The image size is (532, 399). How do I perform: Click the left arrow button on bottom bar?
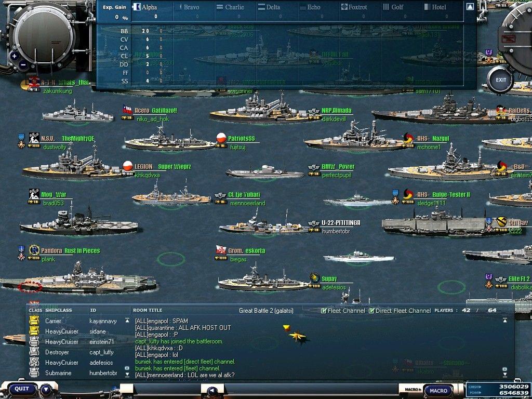click(x=212, y=391)
